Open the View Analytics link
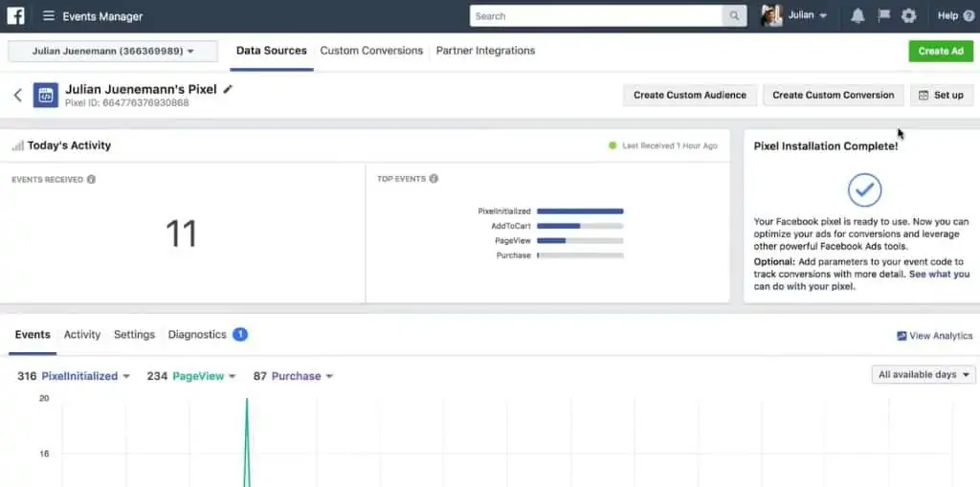 pos(941,336)
